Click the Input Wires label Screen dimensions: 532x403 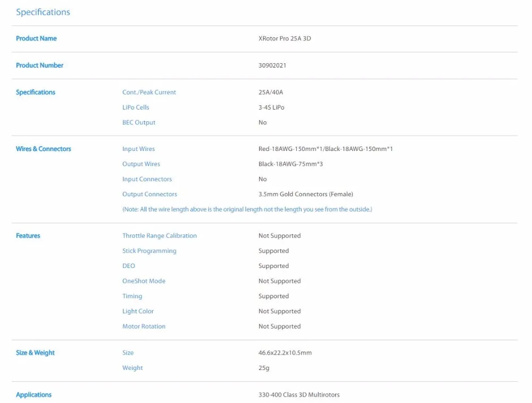(x=138, y=149)
